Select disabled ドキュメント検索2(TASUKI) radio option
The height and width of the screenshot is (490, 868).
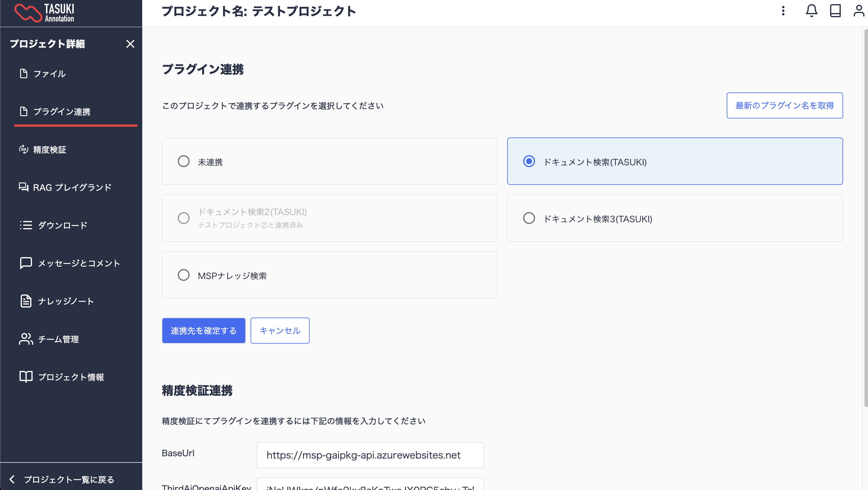coord(183,218)
